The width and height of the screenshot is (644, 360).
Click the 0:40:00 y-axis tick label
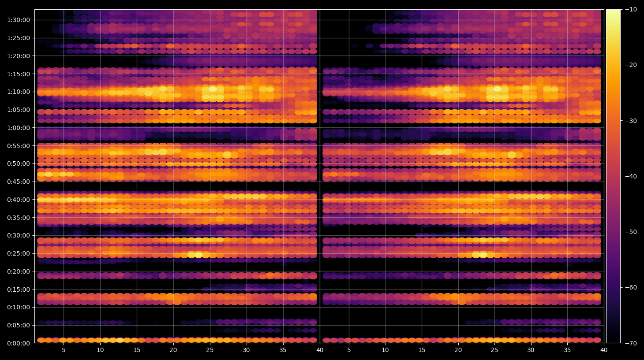[x=19, y=200]
